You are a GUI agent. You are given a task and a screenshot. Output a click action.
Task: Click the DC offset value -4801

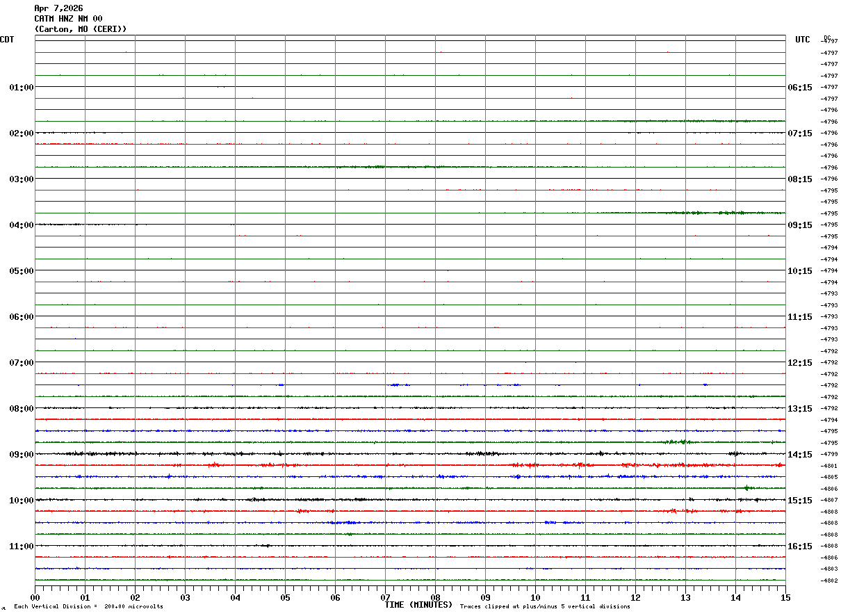coord(829,466)
